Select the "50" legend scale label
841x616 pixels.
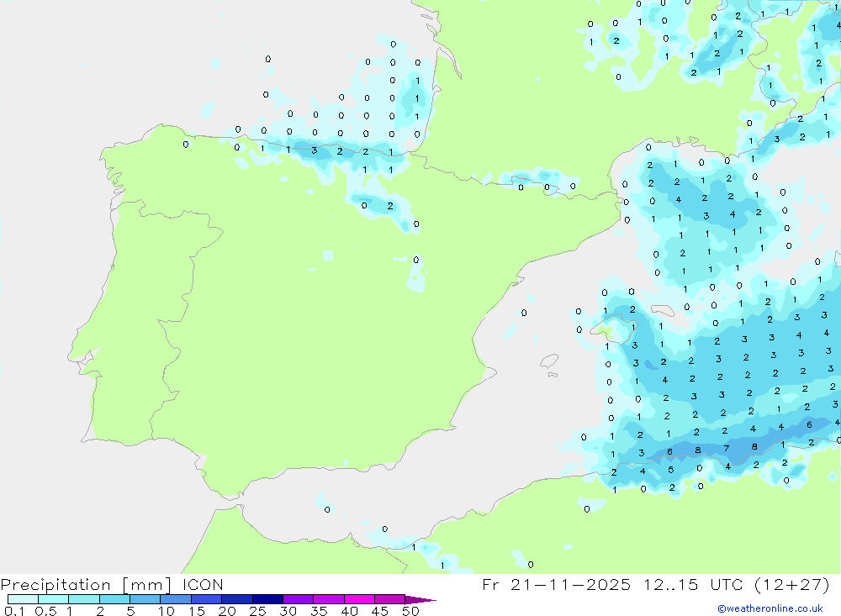pyautogui.click(x=410, y=611)
